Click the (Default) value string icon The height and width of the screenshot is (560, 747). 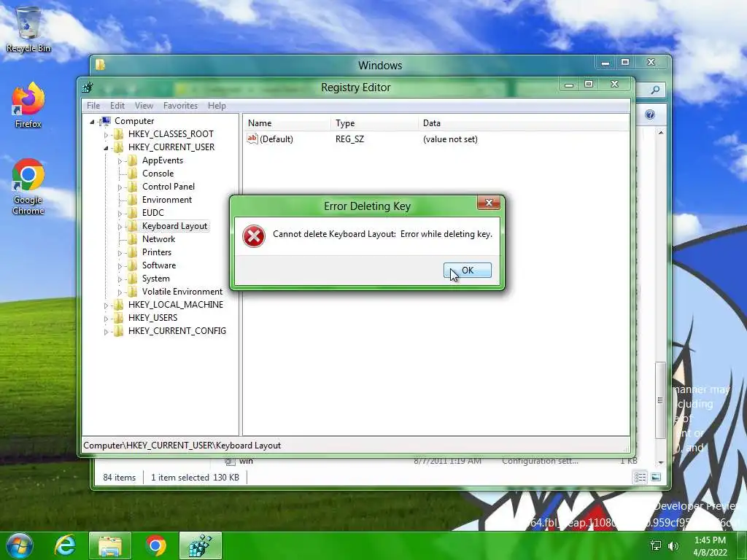point(252,139)
